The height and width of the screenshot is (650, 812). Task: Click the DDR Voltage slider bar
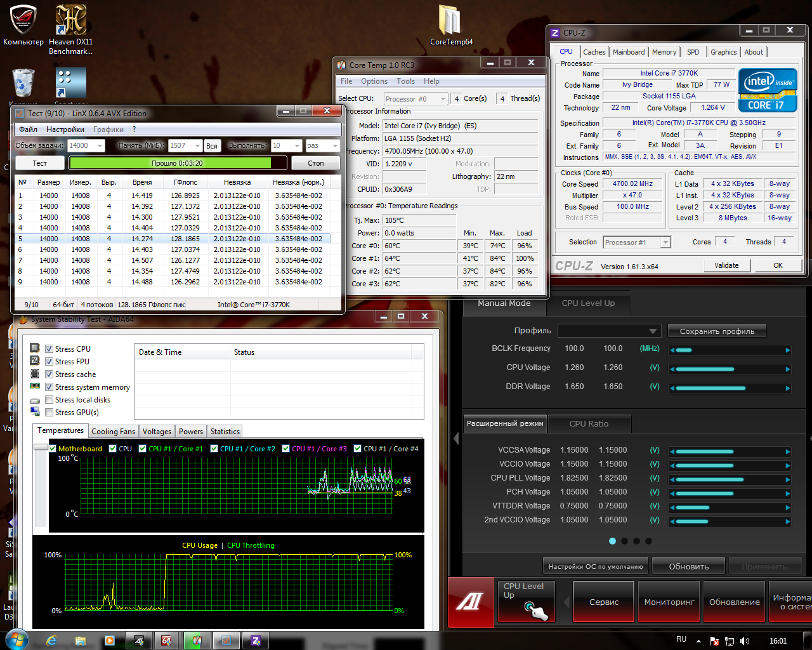[x=730, y=388]
